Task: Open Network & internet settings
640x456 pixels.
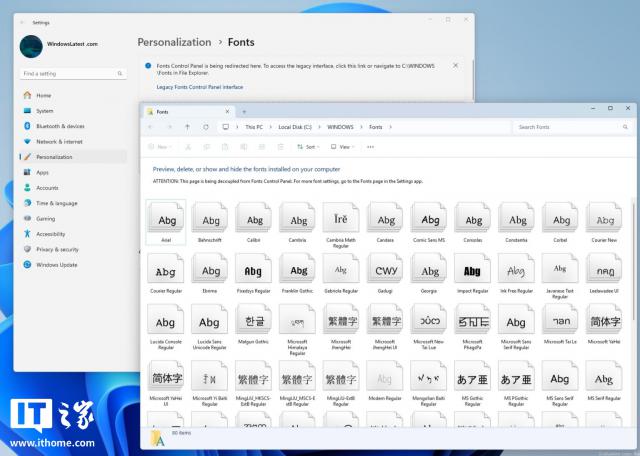Action: click(60, 141)
